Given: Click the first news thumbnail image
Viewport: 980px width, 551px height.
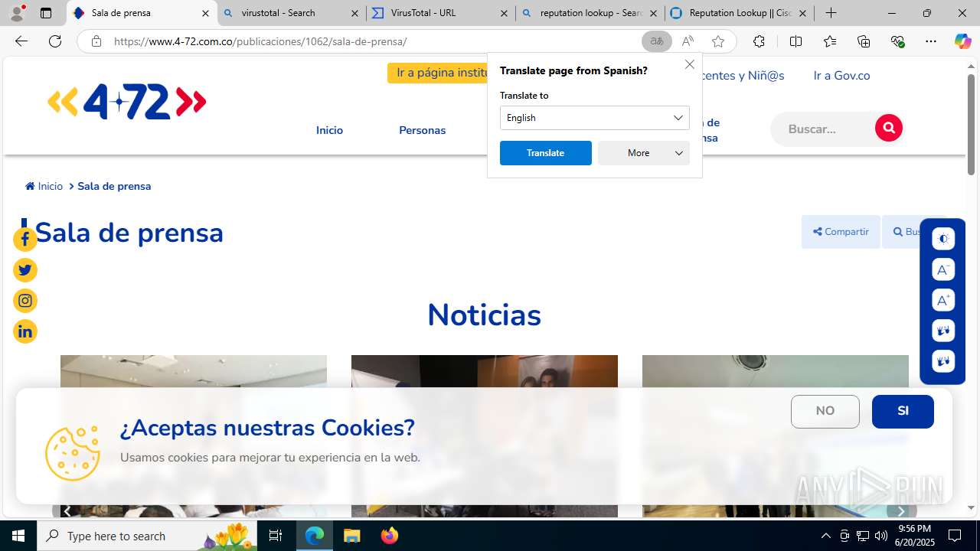Looking at the screenshot, I should [x=194, y=435].
